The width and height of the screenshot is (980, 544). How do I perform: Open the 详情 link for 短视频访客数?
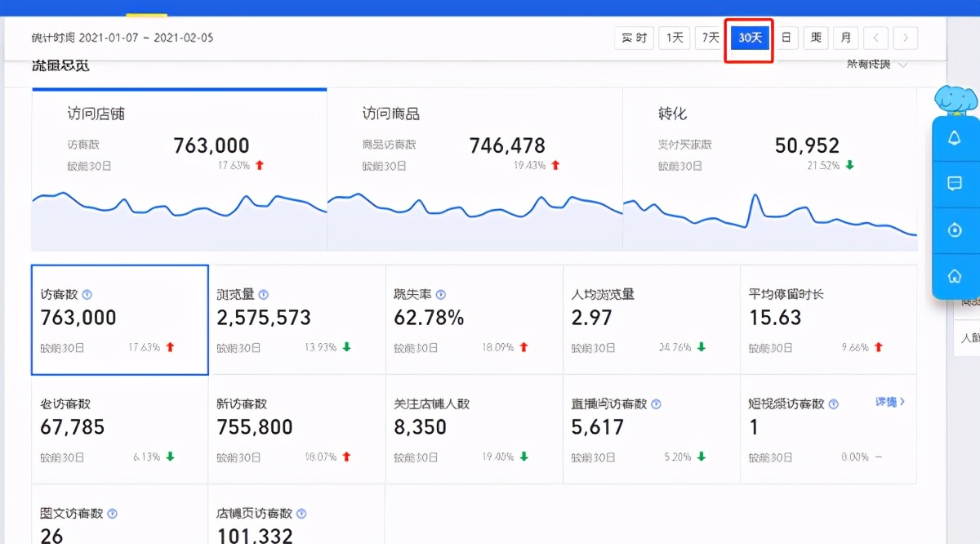(890, 402)
